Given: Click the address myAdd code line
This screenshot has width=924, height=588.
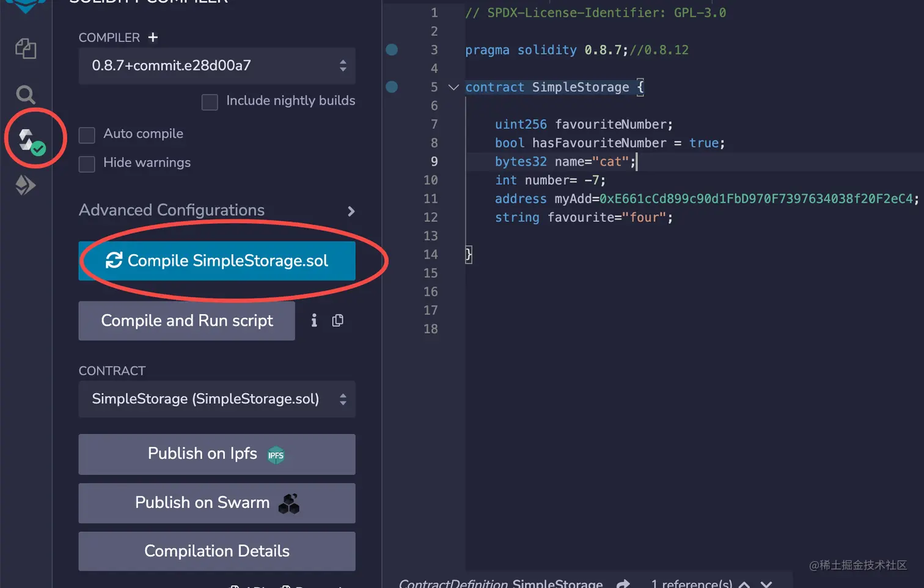Looking at the screenshot, I should tap(707, 199).
